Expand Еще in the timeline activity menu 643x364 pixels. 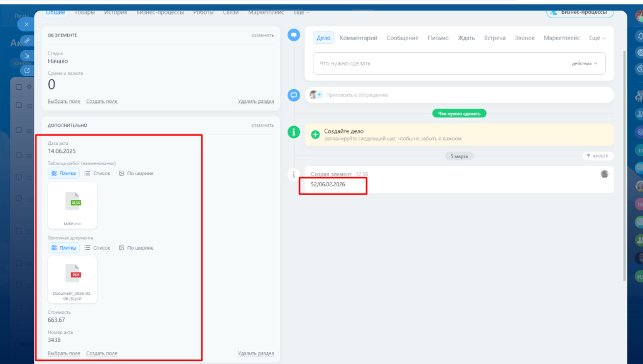(x=597, y=38)
